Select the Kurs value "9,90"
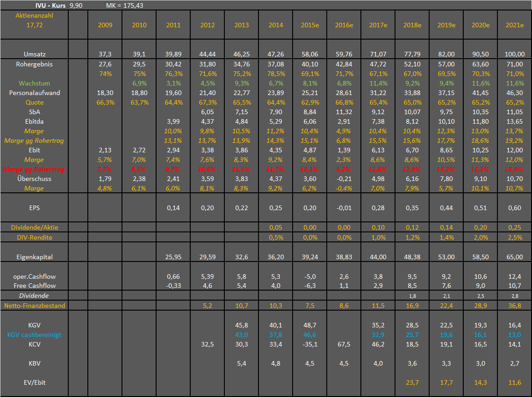Image resolution: width=532 pixels, height=397 pixels. (x=76, y=5)
